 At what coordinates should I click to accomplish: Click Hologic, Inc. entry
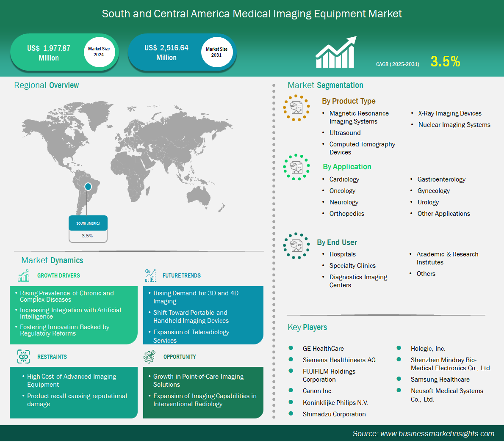click(428, 348)
